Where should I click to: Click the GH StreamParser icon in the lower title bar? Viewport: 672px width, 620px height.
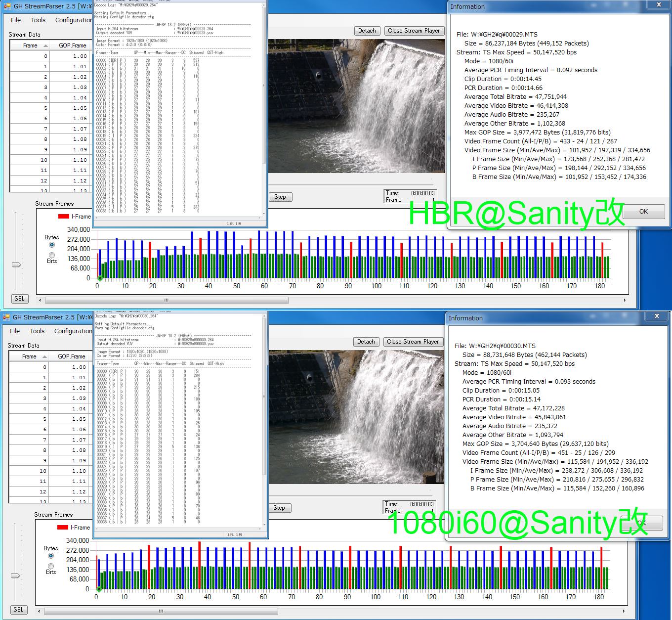7,317
